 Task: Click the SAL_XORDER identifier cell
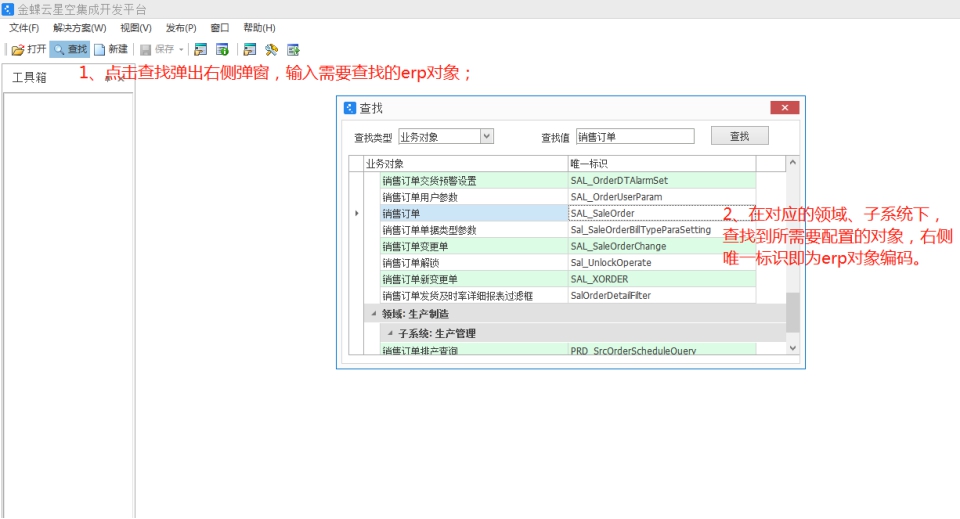point(662,280)
